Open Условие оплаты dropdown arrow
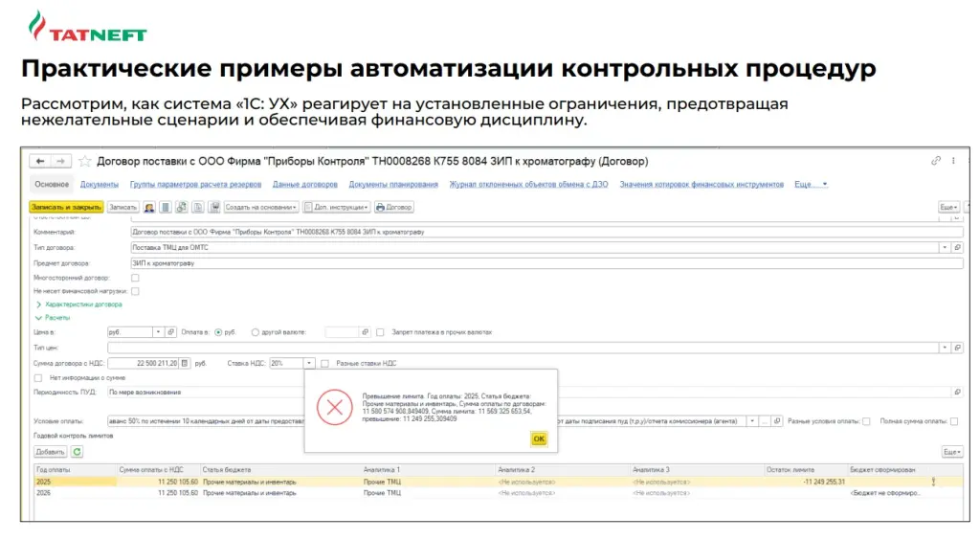Viewport: 980px width, 540px height. point(752,421)
